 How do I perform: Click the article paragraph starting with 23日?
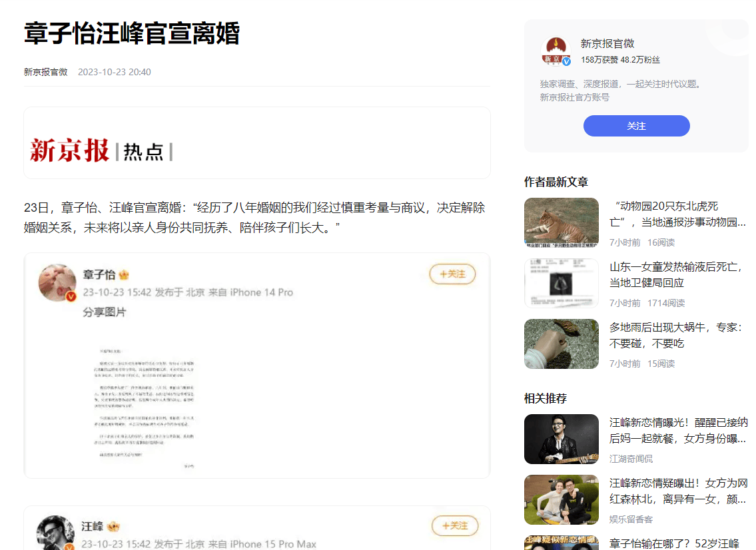pos(254,217)
